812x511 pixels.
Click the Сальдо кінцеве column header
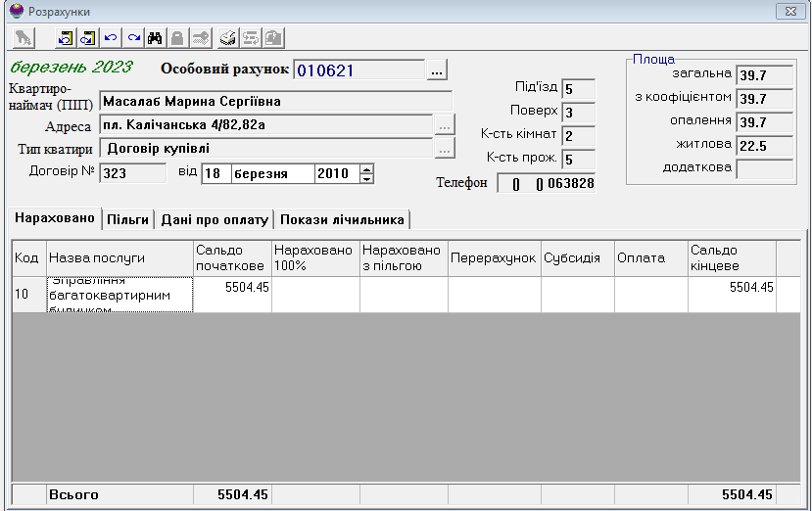(731, 258)
